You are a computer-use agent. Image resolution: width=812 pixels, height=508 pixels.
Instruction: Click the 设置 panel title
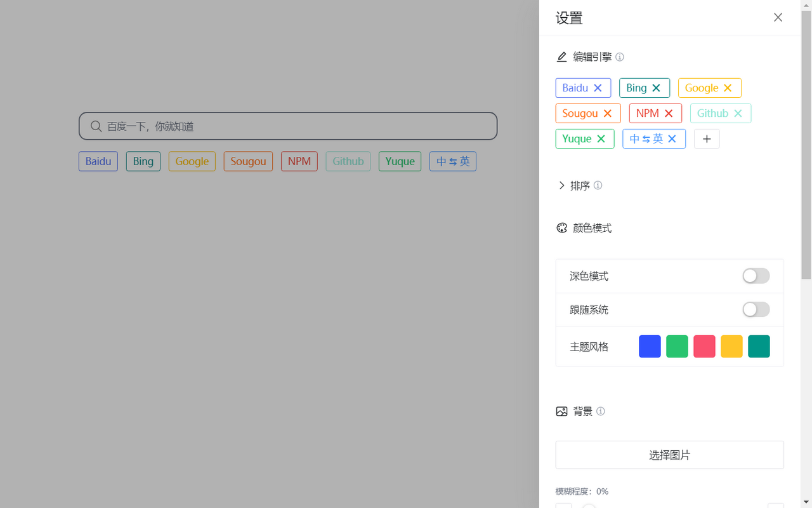[x=569, y=18]
